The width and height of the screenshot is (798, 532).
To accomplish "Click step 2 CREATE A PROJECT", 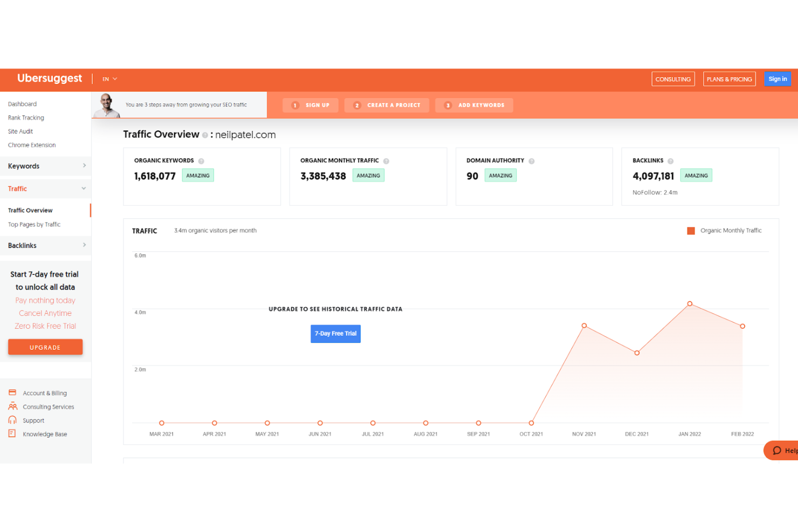I will pyautogui.click(x=387, y=105).
